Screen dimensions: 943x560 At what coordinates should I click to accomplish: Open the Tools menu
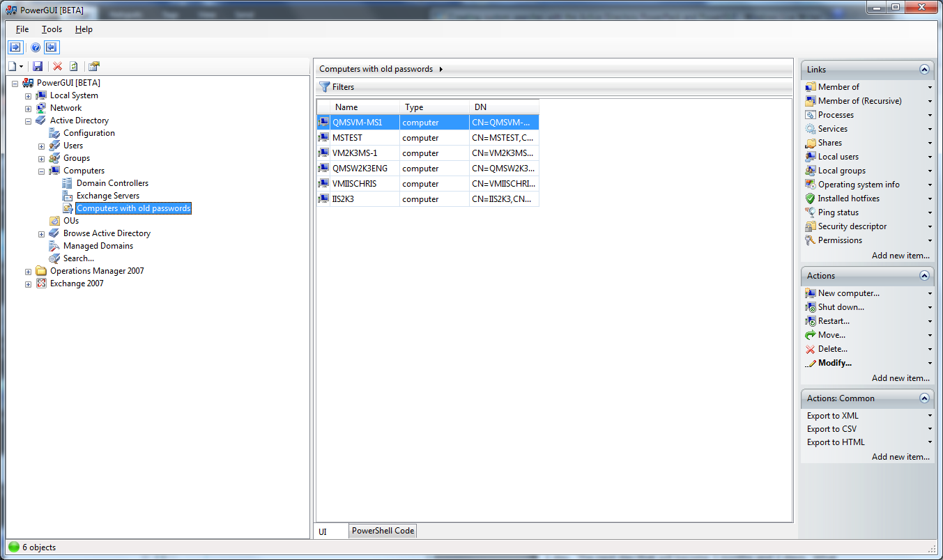coord(52,29)
